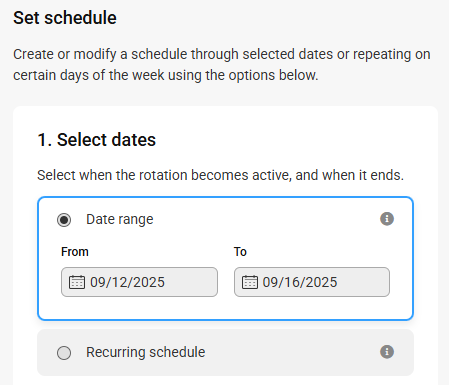
Task: Click the "From" field label
Action: (x=75, y=252)
